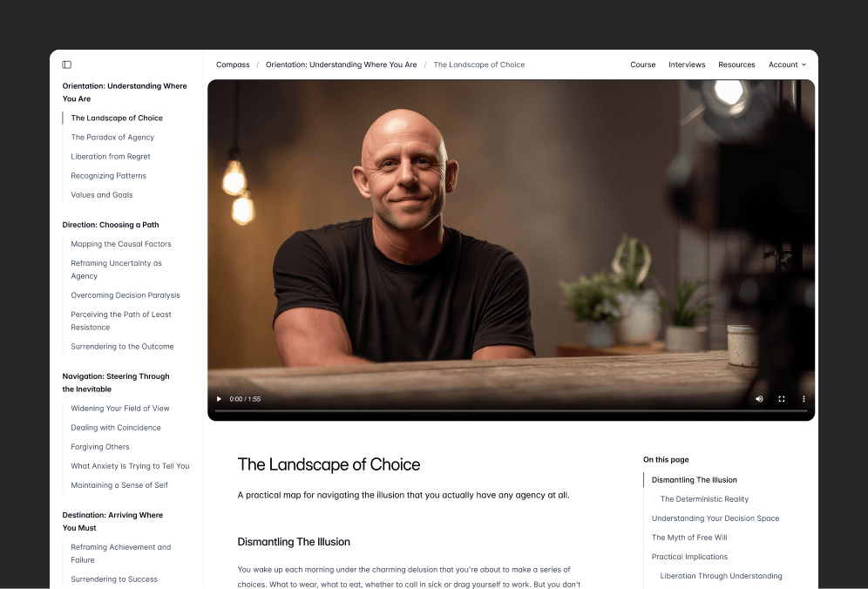This screenshot has height=589, width=868.
Task: Open video more options menu
Action: (804, 398)
